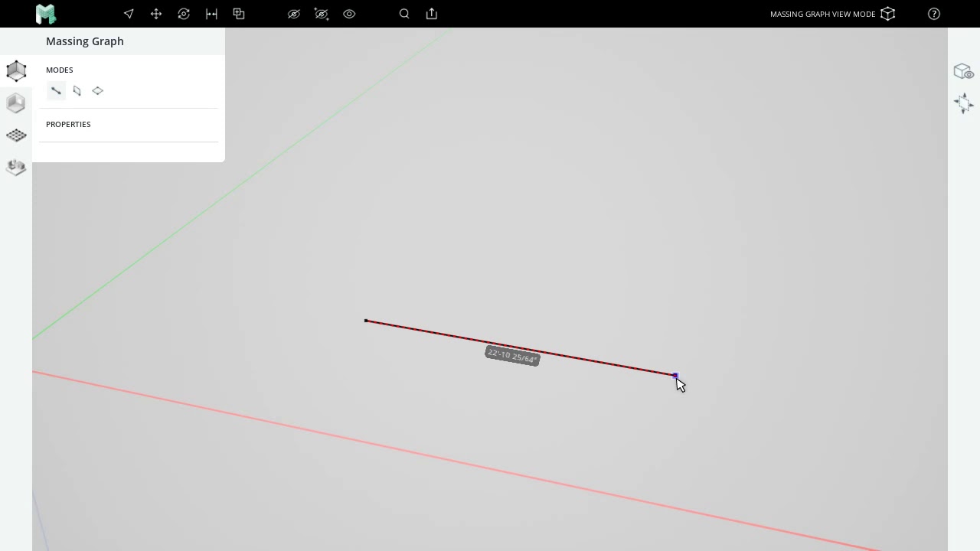The width and height of the screenshot is (980, 551).
Task: Activate the move tool
Action: (156, 14)
